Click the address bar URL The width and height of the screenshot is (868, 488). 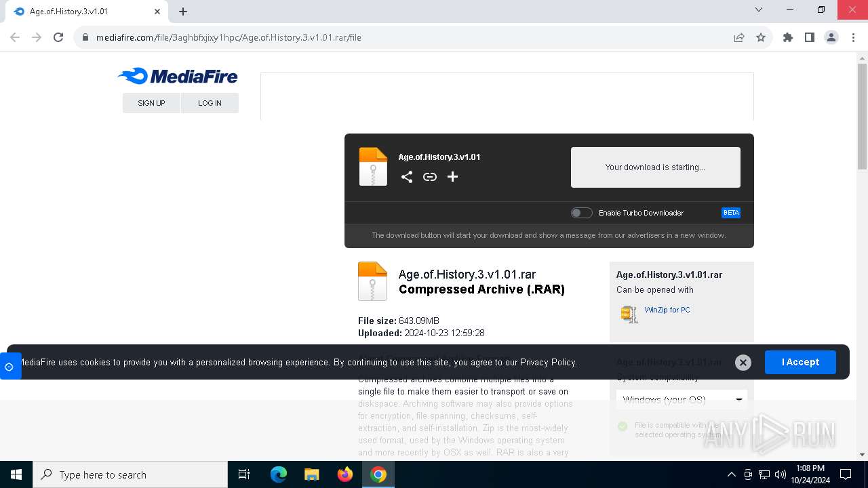(229, 37)
